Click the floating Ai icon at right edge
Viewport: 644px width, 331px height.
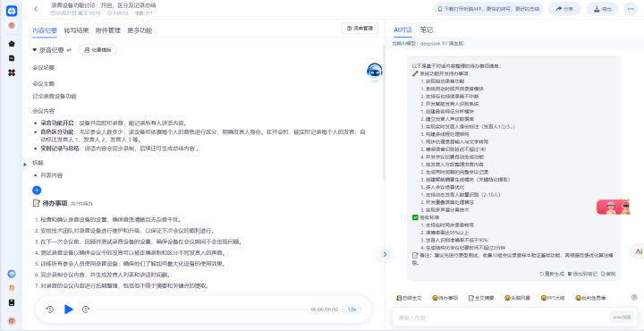point(639,251)
